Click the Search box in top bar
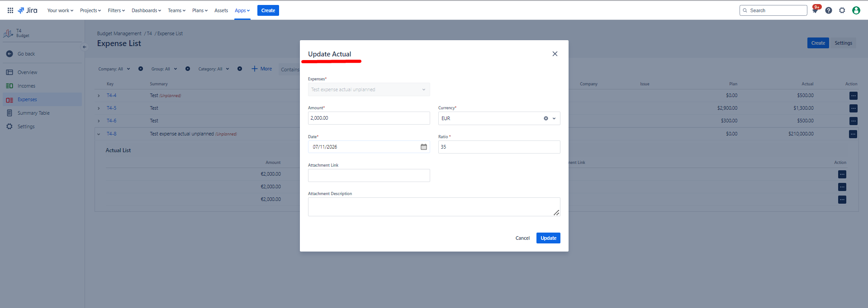This screenshot has width=868, height=308. tap(773, 10)
